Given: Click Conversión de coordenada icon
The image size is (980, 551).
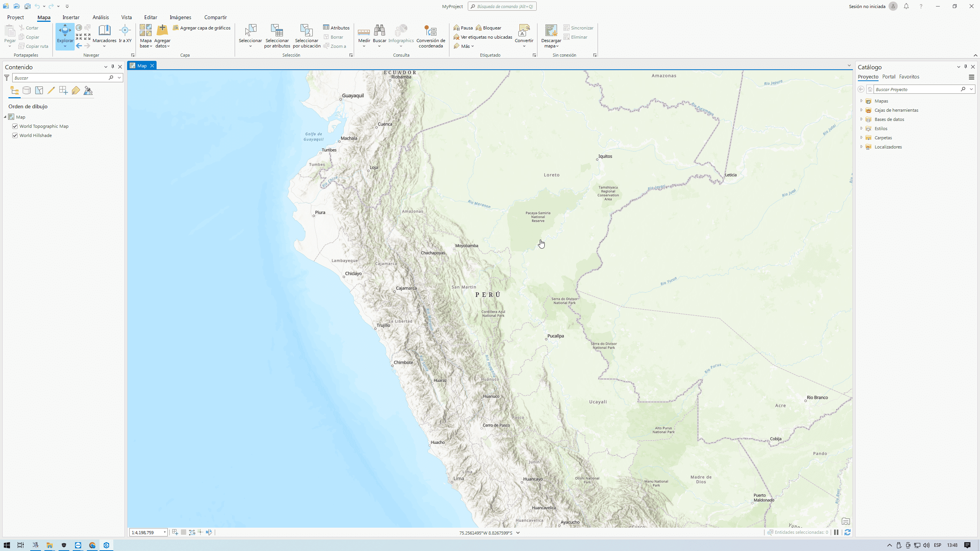Looking at the screenshot, I should 431,32.
